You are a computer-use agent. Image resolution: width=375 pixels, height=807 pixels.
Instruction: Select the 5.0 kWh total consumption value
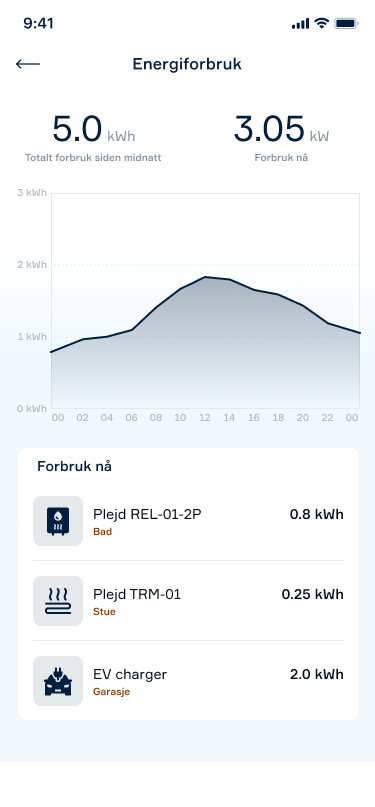coord(94,130)
